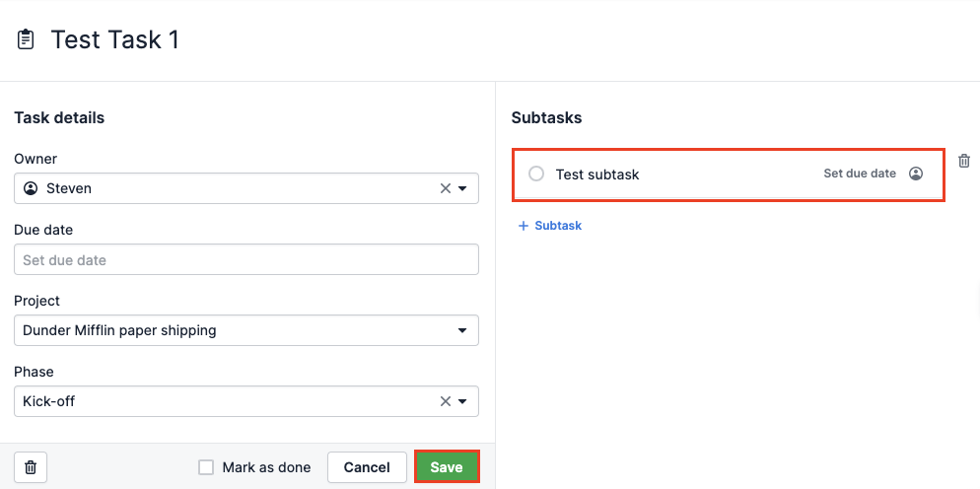
Task: Click the person icon in Owner field
Action: tap(30, 188)
